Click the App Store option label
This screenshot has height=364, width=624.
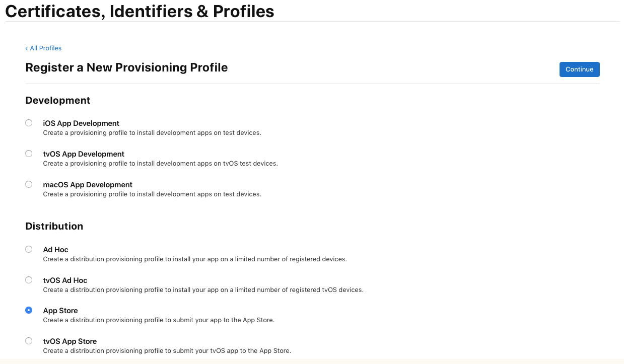tap(60, 311)
